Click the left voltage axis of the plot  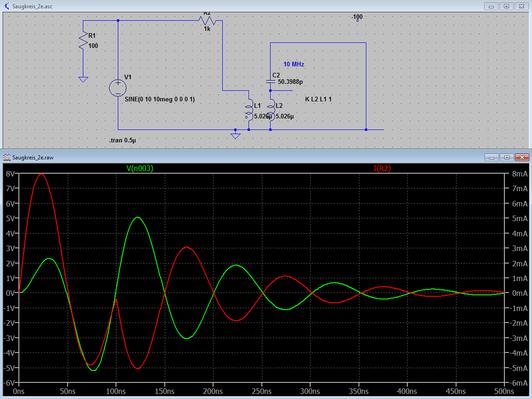coord(10,276)
